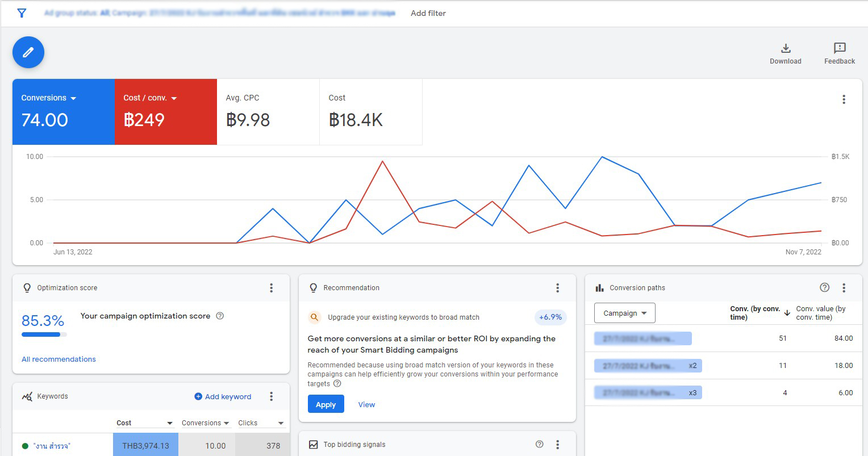Screen dimensions: 868x456
Task: Click the THB3,974.13 cost cell
Action: (x=145, y=446)
